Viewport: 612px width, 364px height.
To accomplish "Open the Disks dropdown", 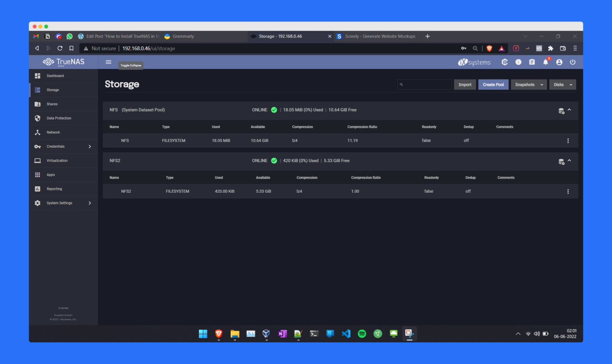I will [563, 84].
